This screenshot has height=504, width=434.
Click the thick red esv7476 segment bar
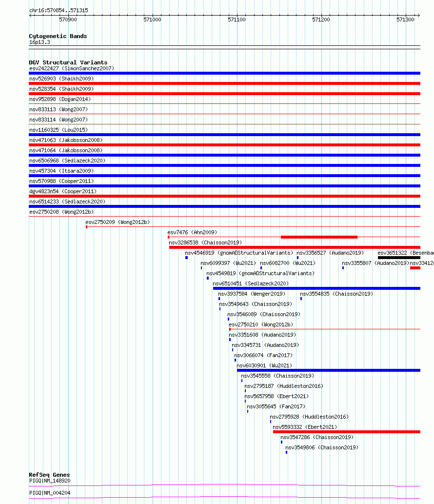pos(319,237)
